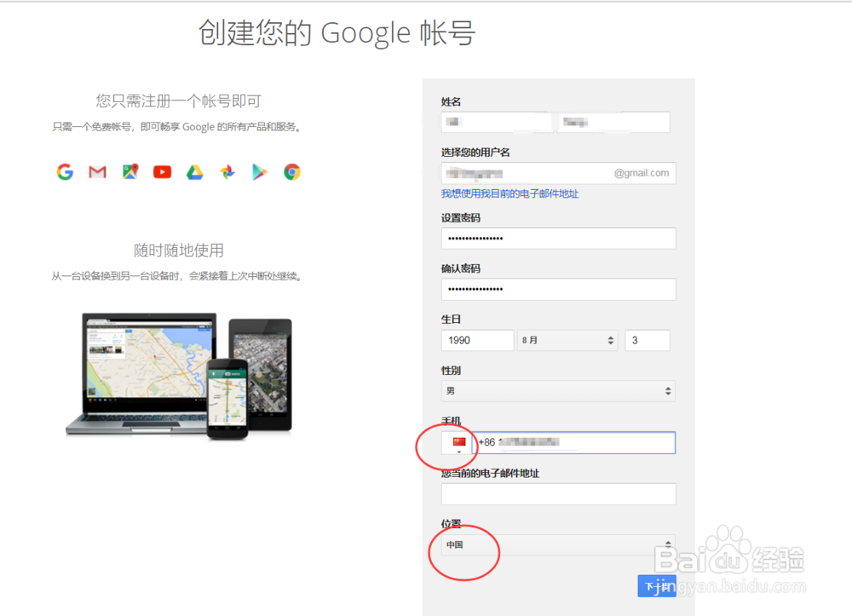Open the China flag country code selector
This screenshot has width=852, height=616.
click(x=457, y=443)
